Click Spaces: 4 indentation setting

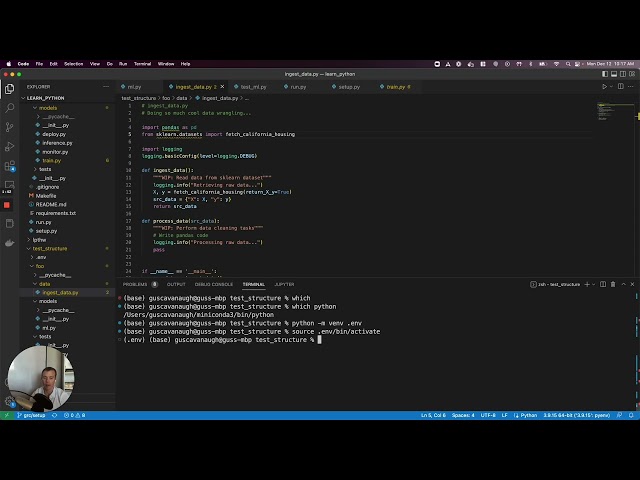(x=463, y=415)
